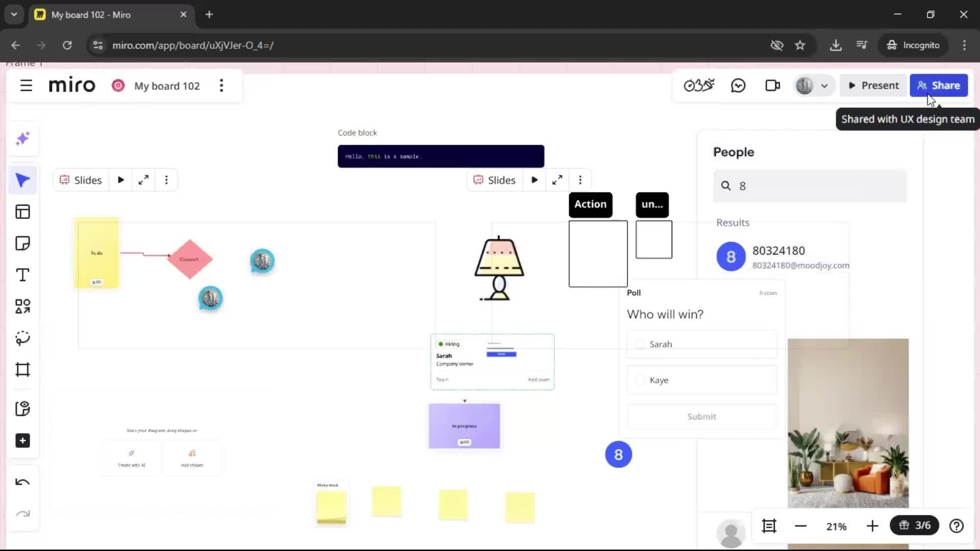
Task: Click the Incognito profile button
Action: pos(913,45)
